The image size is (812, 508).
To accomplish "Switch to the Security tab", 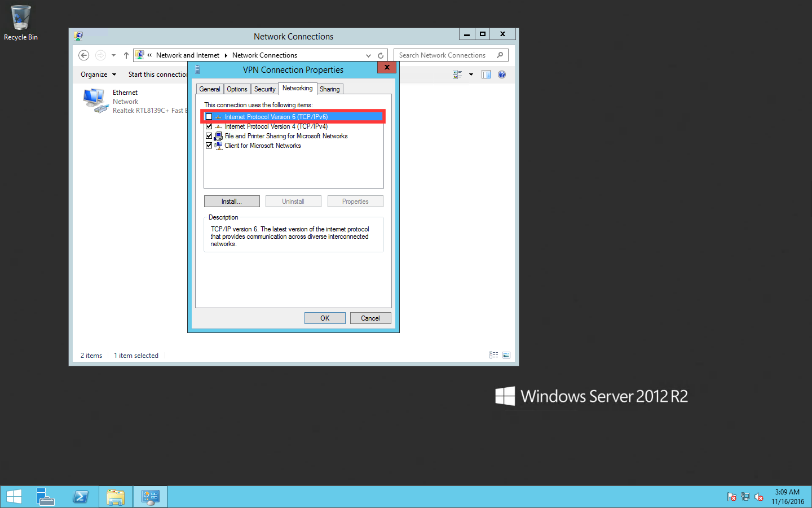I will coord(264,89).
